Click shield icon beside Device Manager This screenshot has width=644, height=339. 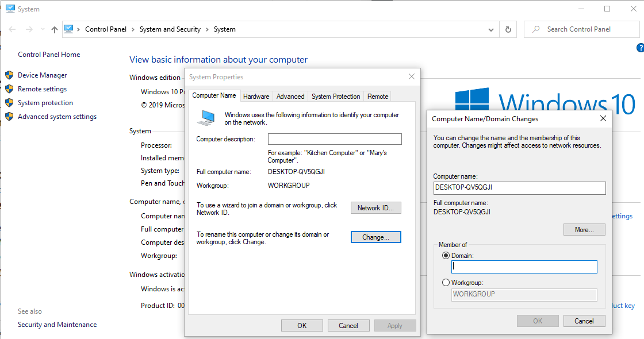(9, 75)
